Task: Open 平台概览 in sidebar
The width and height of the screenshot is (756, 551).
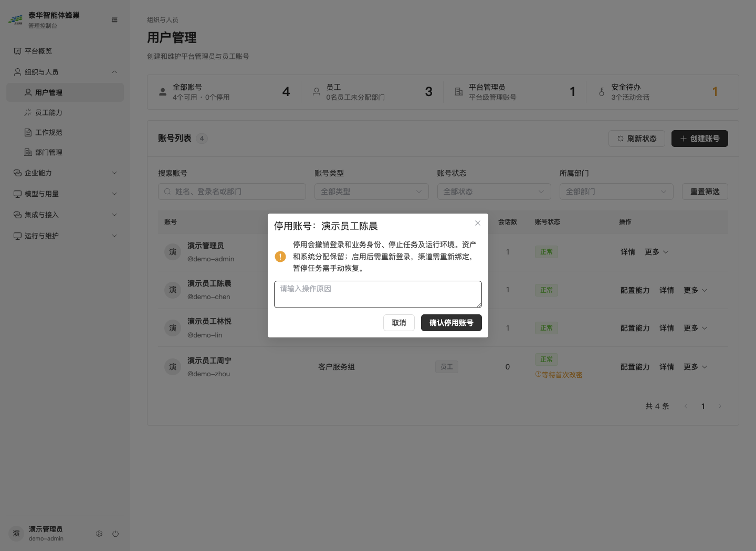Action: [x=65, y=51]
